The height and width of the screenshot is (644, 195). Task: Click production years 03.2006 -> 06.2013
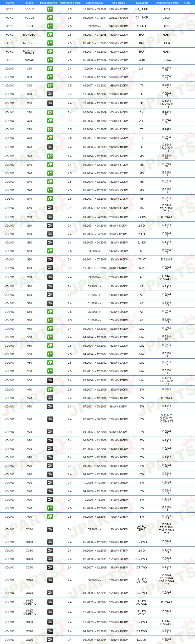95,147
